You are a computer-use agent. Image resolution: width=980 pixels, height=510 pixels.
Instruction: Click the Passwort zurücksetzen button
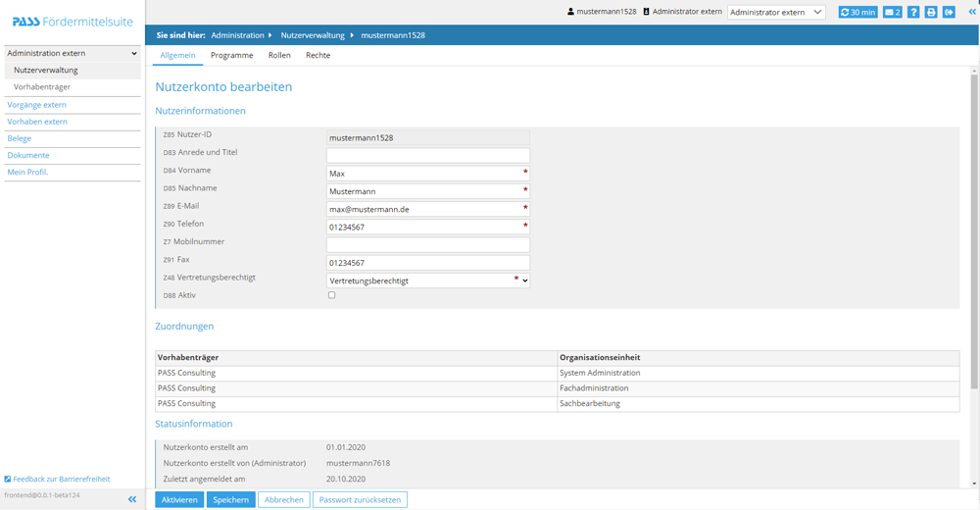tap(360, 499)
